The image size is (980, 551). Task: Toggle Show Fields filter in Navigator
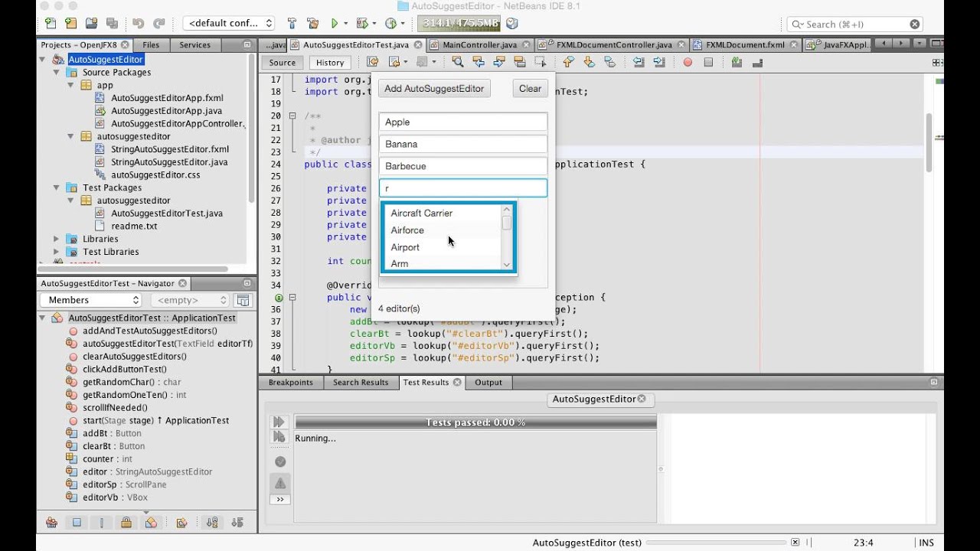(77, 523)
